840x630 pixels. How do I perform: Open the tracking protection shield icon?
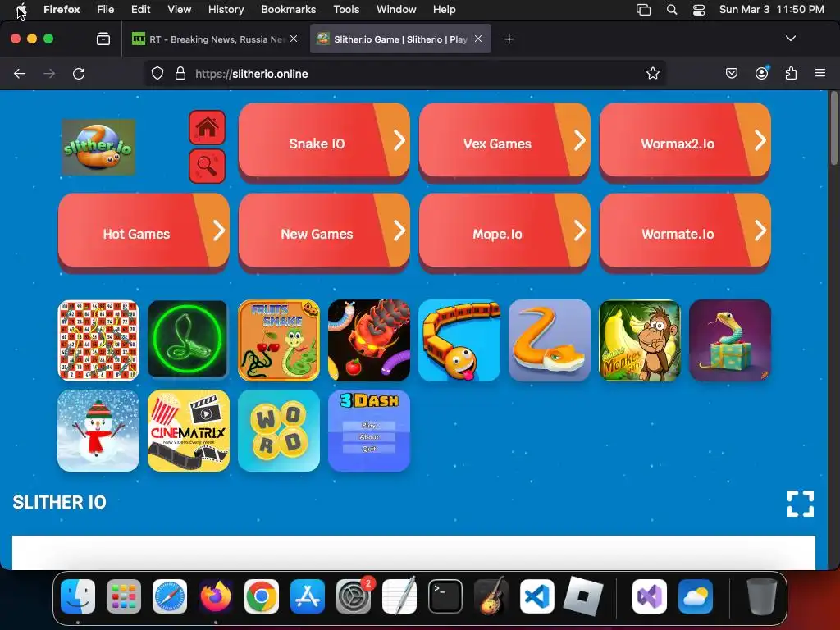157,74
